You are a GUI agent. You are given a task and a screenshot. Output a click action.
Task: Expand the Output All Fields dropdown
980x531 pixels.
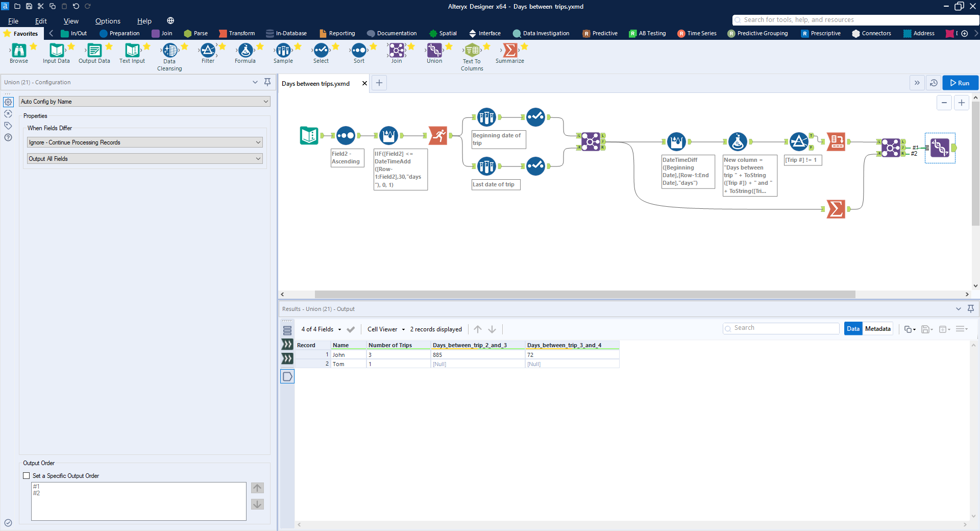(x=144, y=159)
